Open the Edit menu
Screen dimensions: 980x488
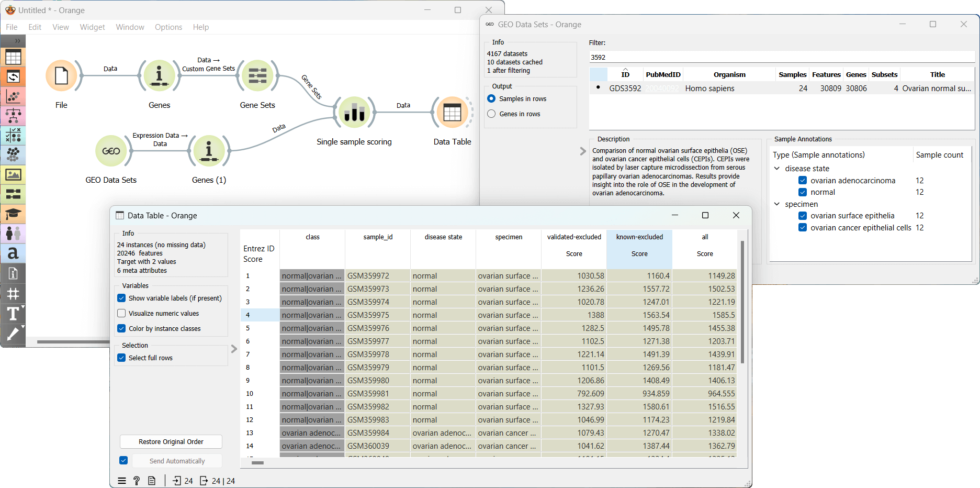[35, 27]
